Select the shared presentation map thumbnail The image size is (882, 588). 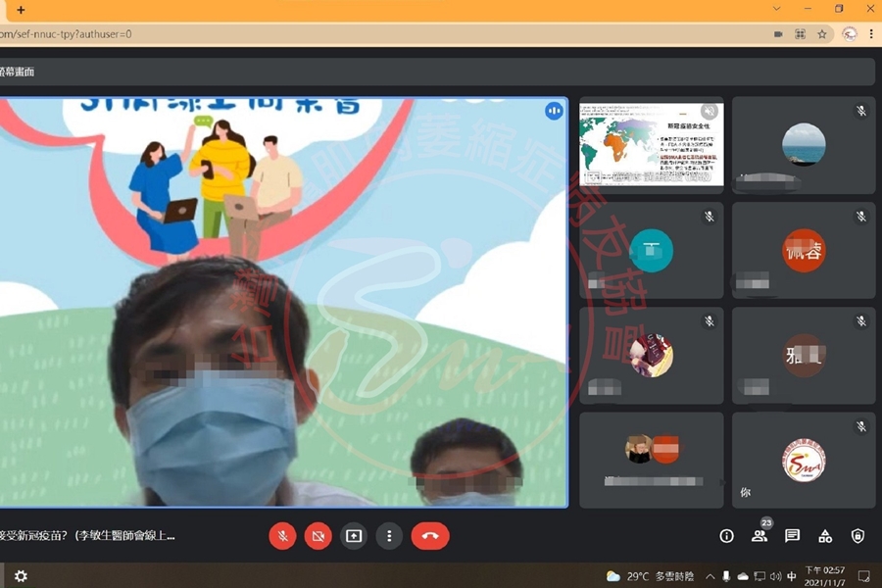[652, 145]
